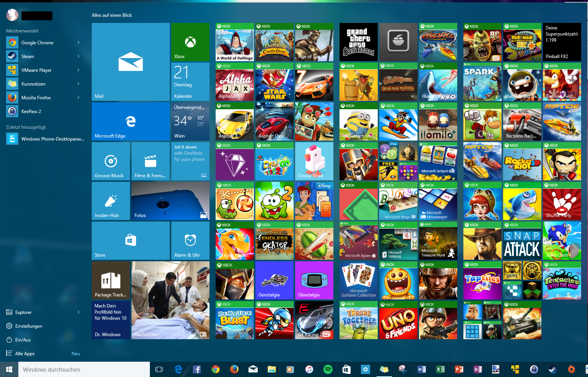This screenshot has width=588, height=377.
Task: Open the GT Racing 2 tile
Action: (314, 320)
